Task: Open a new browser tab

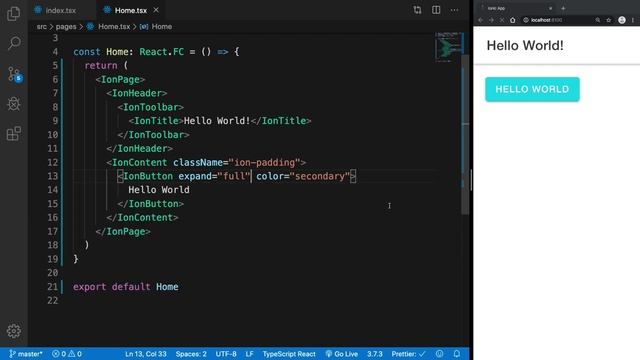Action: [x=563, y=8]
